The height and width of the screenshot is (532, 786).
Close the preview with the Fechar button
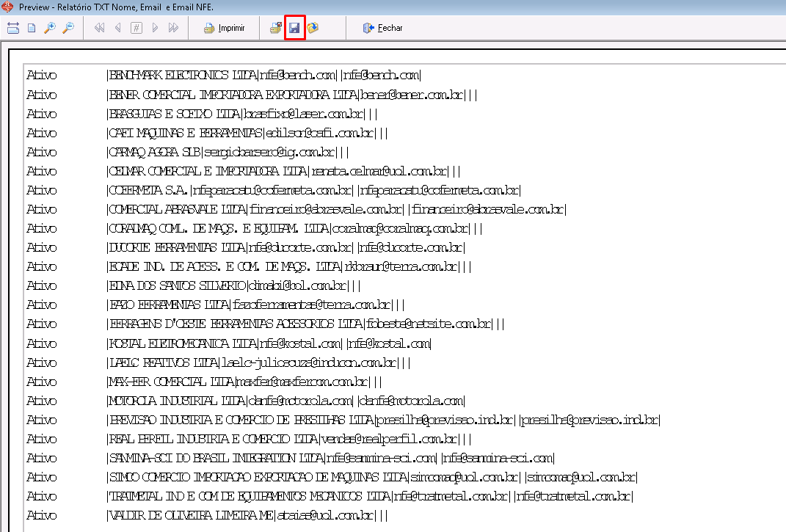coord(382,28)
